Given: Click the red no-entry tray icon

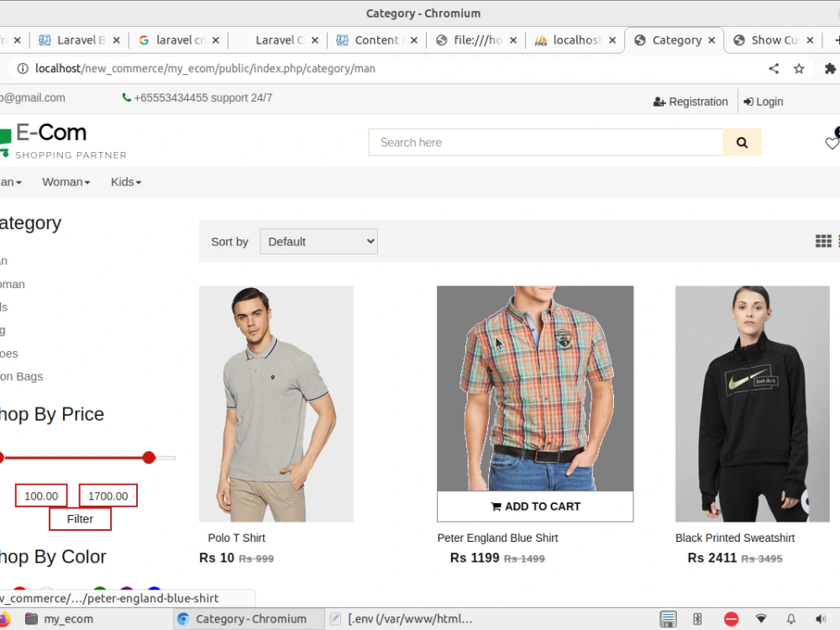Looking at the screenshot, I should point(731,619).
